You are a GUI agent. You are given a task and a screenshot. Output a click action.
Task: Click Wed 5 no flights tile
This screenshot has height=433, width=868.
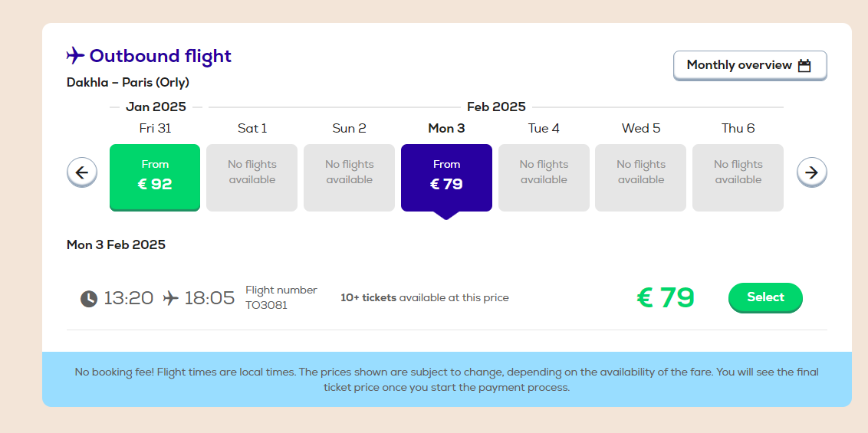click(640, 178)
